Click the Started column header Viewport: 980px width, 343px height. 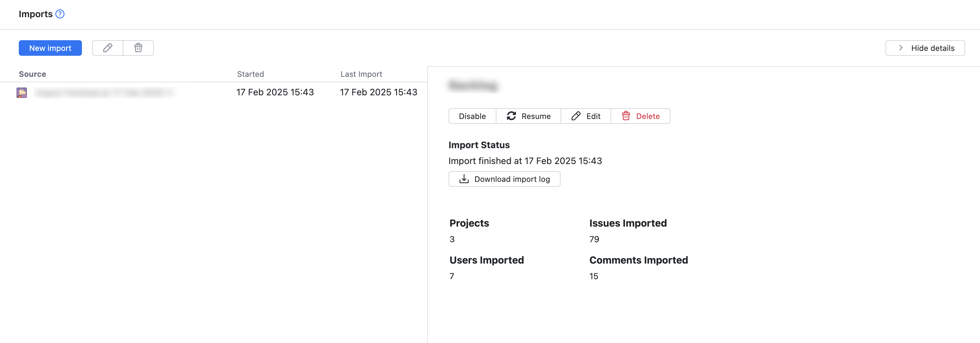(250, 74)
